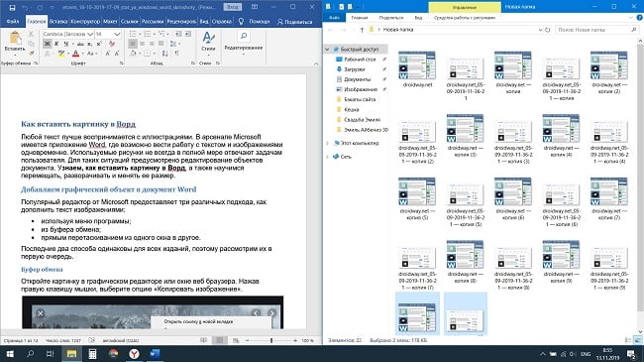This screenshot has width=644, height=362.
Task: Open the Paragraph dialog launcher (Абзац)
Action: click(193, 63)
